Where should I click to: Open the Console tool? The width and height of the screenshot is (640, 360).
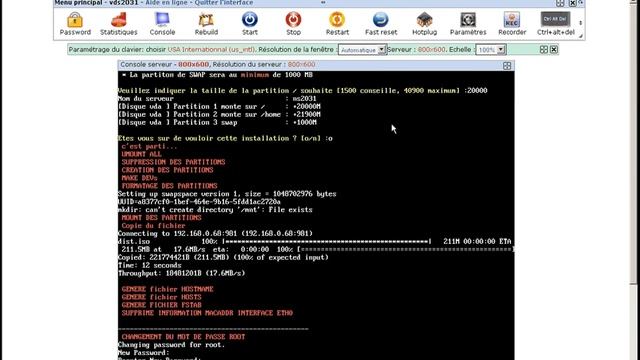[162, 24]
